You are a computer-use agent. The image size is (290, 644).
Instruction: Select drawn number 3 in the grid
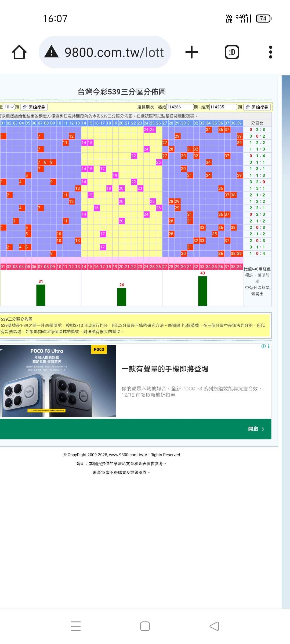point(16,221)
